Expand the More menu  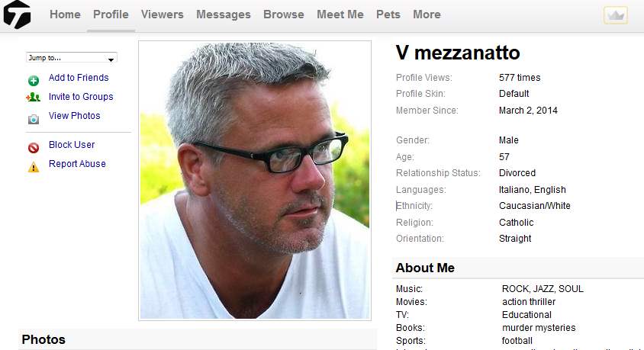coord(427,14)
